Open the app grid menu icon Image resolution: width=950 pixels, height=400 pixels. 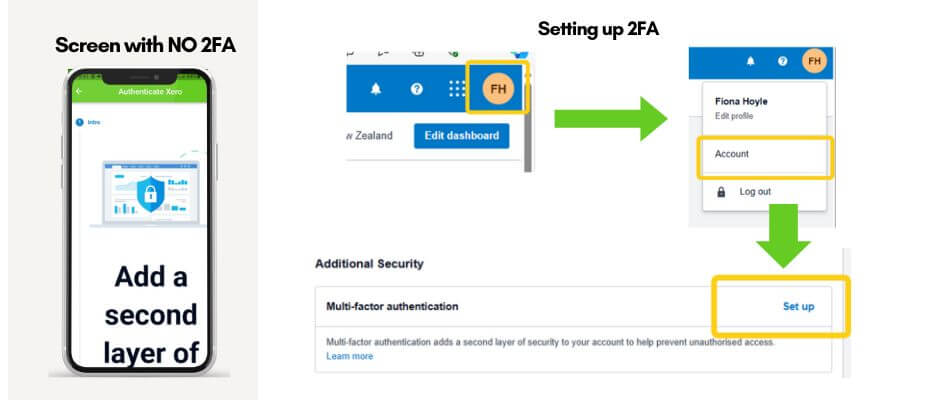[457, 89]
